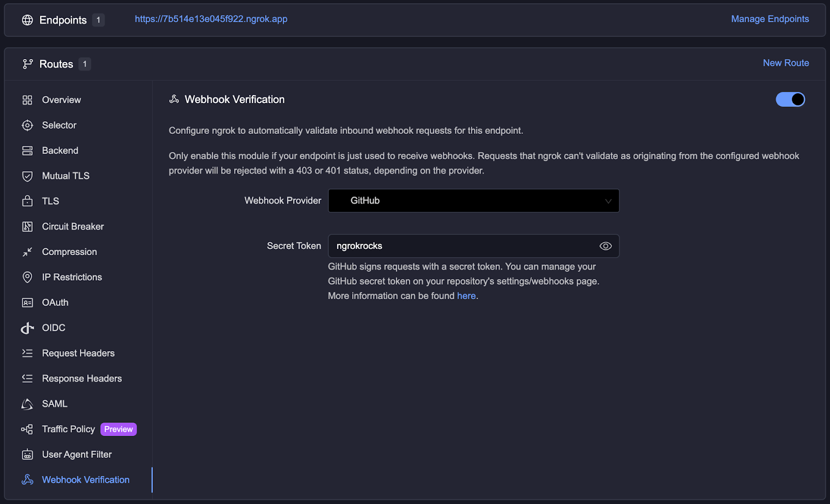The width and height of the screenshot is (830, 504).
Task: Select Traffic Policy in sidebar
Action: point(68,429)
